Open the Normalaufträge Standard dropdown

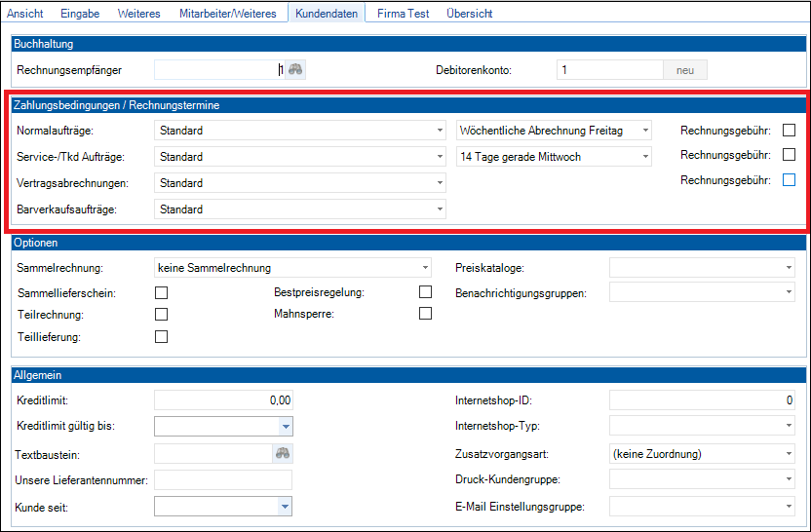click(x=440, y=131)
